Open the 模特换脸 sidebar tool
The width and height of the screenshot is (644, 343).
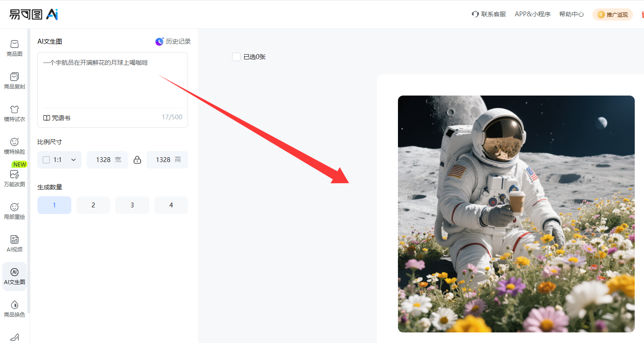[15, 146]
